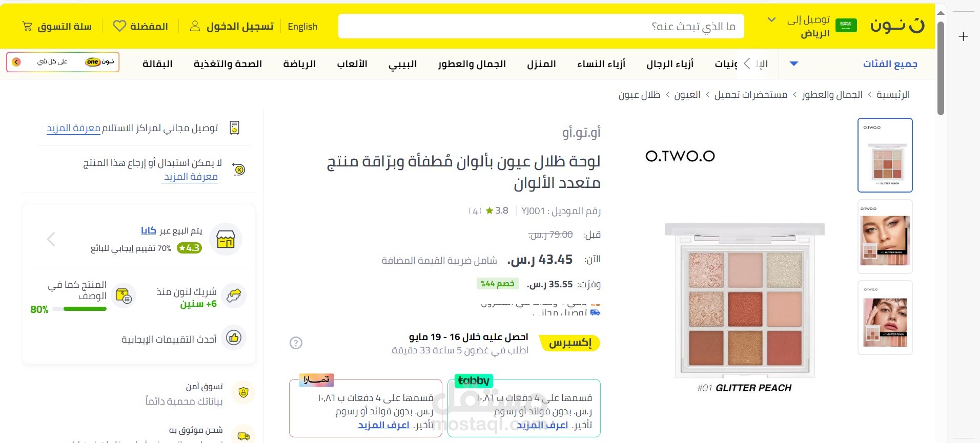
Task: Click the Noon One orange arrow icon
Action: [16, 62]
